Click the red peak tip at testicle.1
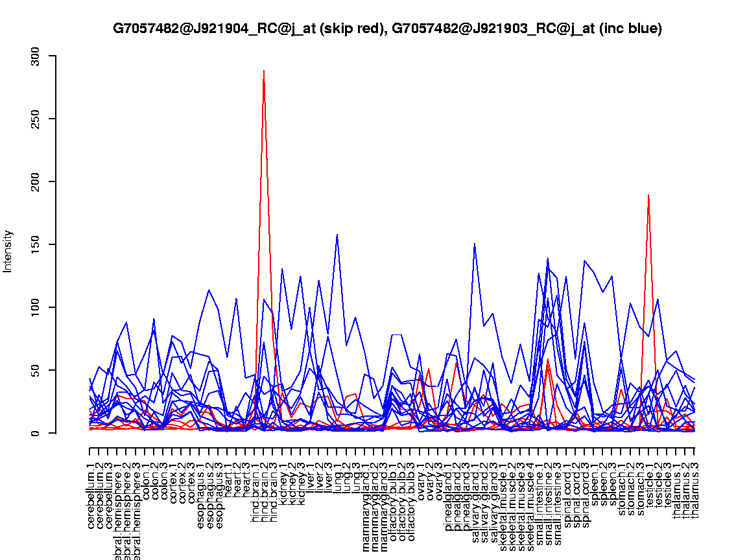The image size is (747, 560). [648, 195]
